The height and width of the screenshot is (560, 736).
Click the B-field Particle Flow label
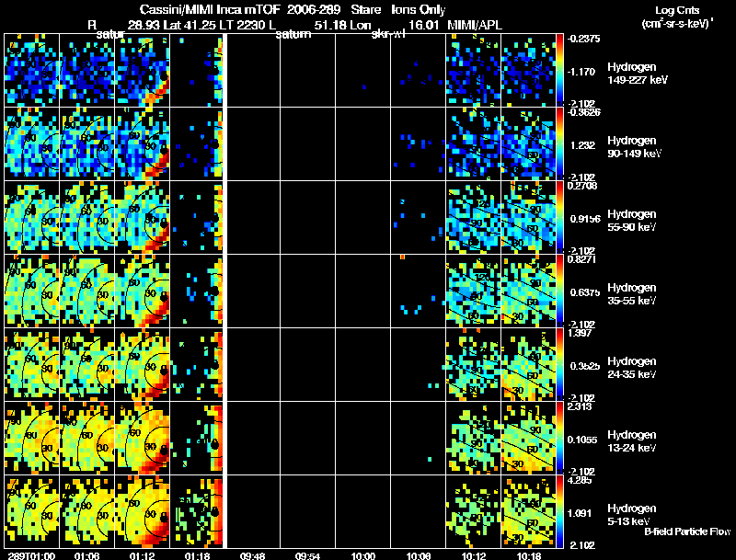pos(687,531)
